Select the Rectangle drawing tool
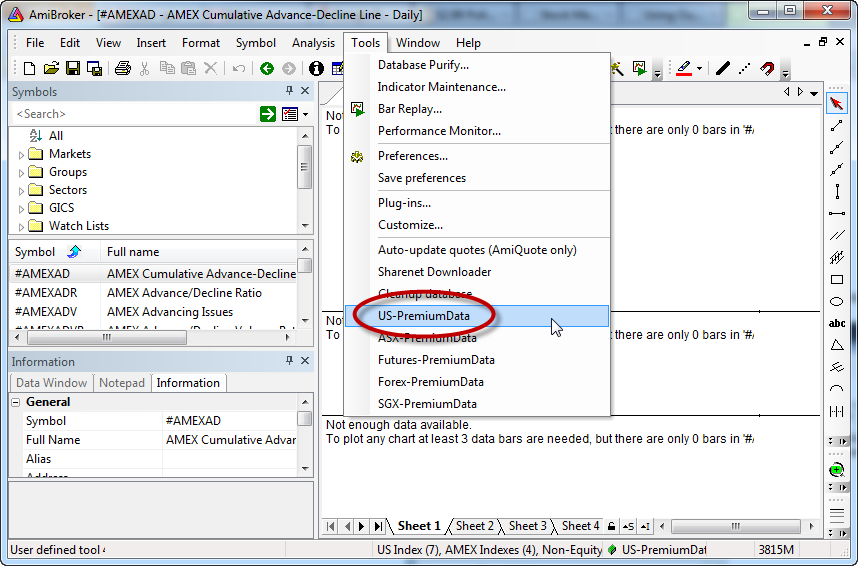This screenshot has height=566, width=858. pyautogui.click(x=837, y=280)
